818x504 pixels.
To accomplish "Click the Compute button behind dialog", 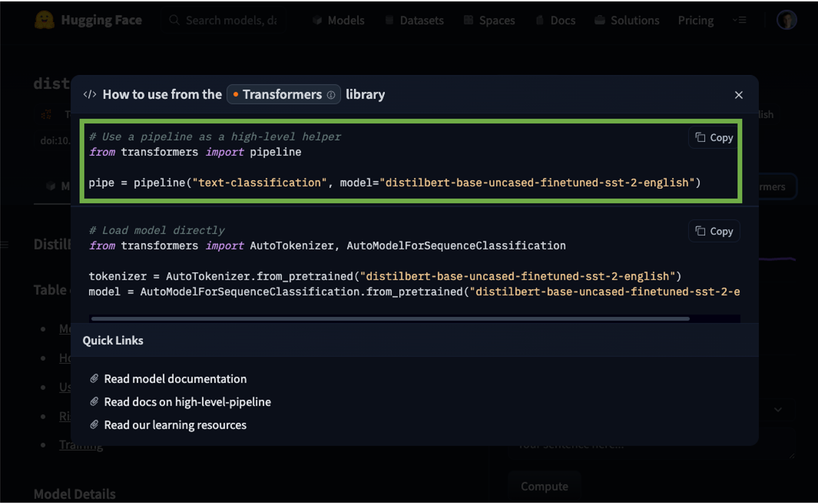I will [544, 487].
